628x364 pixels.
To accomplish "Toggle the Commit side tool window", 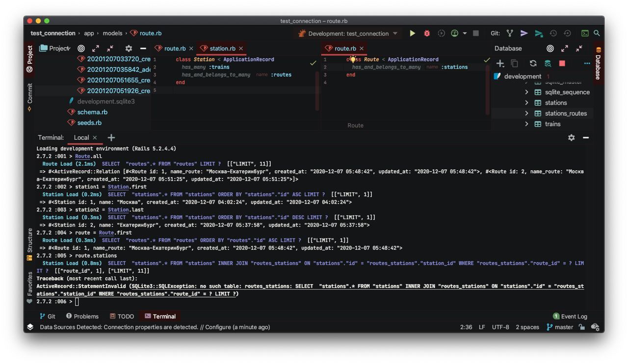I will click(29, 97).
